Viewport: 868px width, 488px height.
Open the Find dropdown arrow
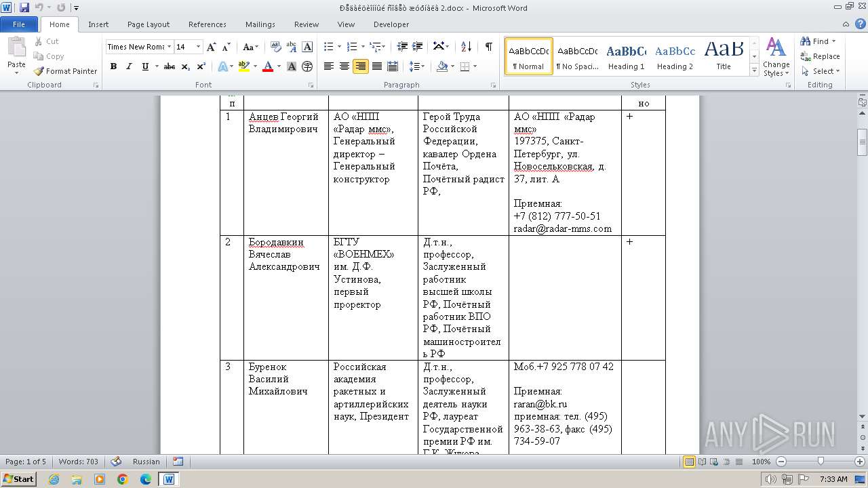pyautogui.click(x=833, y=41)
